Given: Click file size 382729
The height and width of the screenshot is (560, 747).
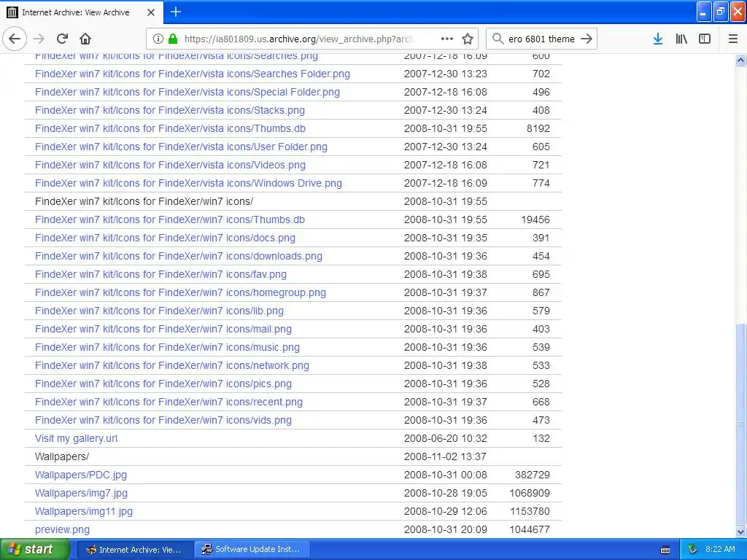Looking at the screenshot, I should (533, 475).
